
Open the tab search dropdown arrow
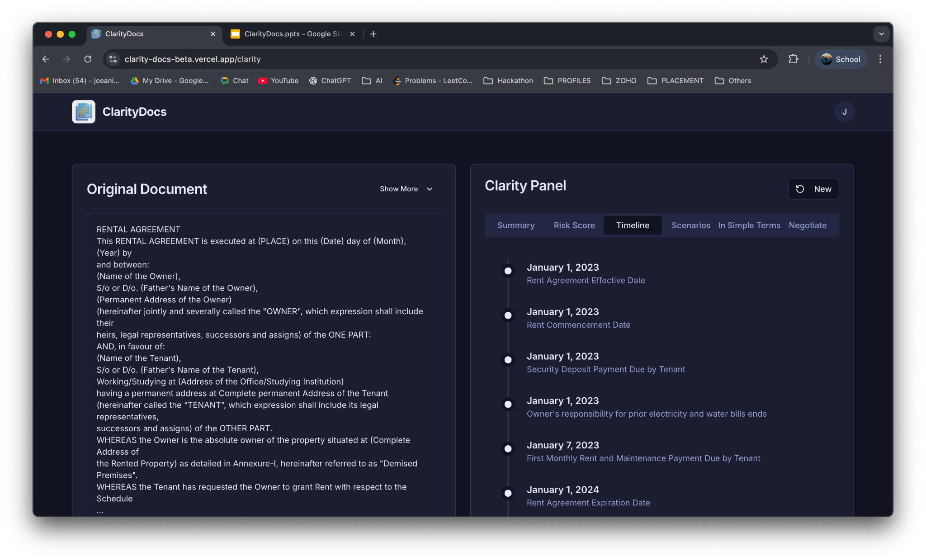[x=881, y=34]
